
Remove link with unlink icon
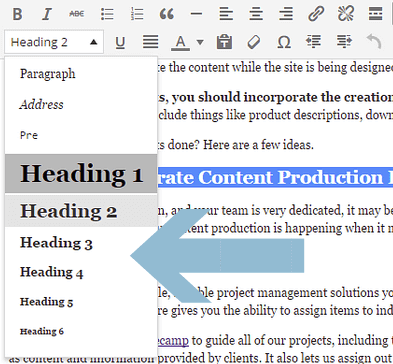click(x=346, y=14)
